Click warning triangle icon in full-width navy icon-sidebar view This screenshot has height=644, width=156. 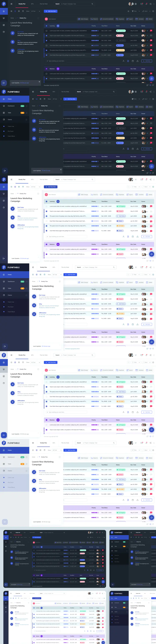coord(137,236)
